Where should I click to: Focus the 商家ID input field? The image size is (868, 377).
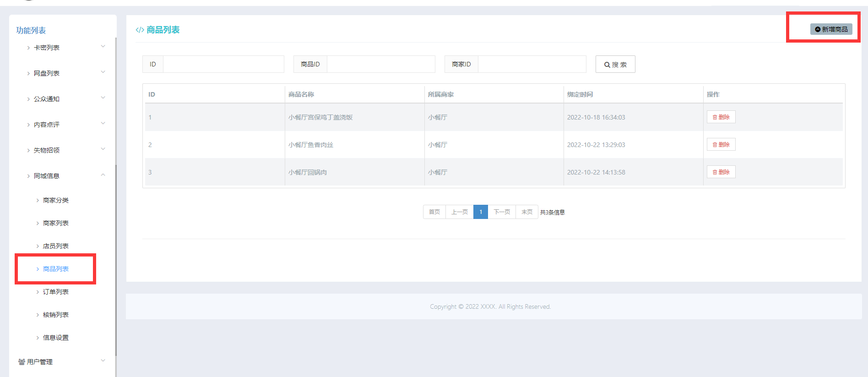(532, 64)
